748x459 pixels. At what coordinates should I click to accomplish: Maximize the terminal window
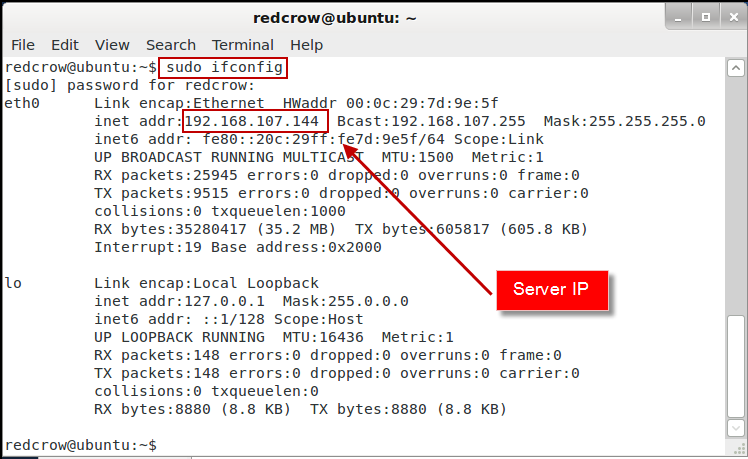[706, 18]
